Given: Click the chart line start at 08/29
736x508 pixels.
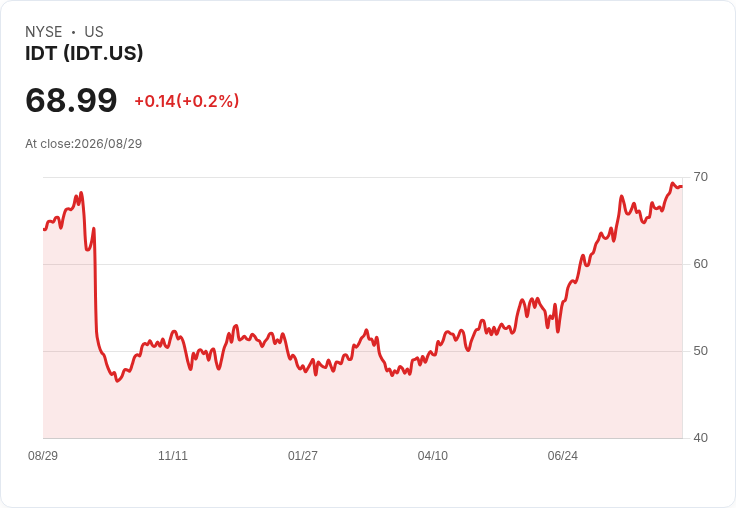Looking at the screenshot, I should pos(44,229).
